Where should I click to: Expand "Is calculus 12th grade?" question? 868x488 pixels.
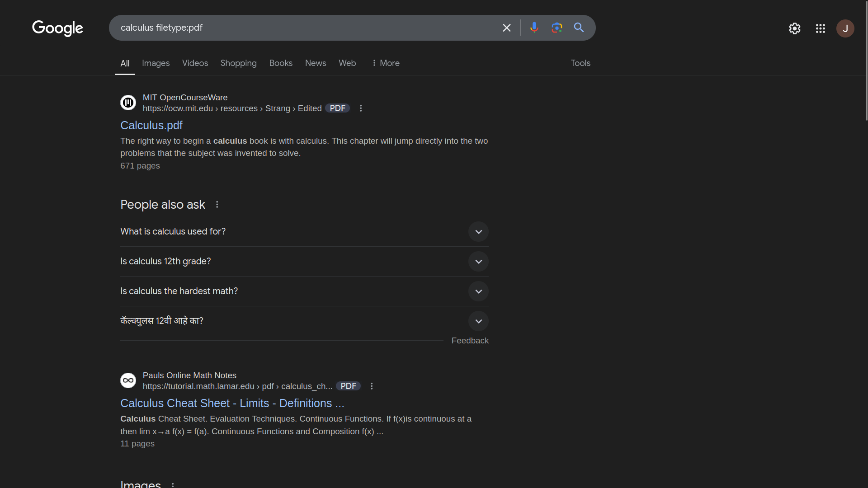pyautogui.click(x=478, y=262)
